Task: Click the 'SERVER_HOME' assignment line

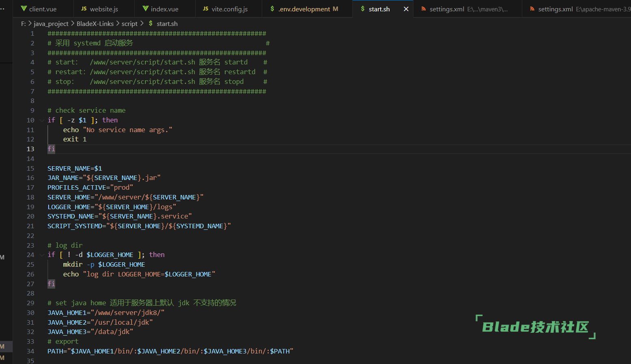Action: click(x=125, y=197)
